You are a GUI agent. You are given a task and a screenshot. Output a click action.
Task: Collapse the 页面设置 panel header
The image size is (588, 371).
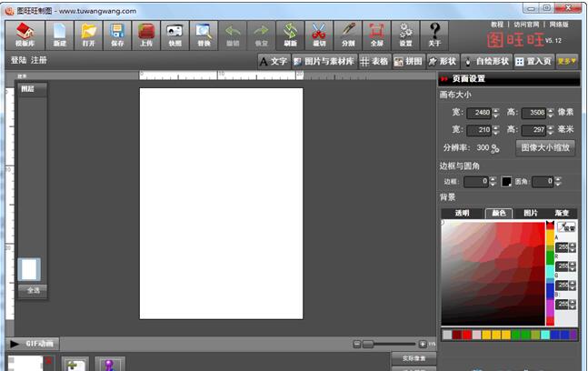click(x=444, y=79)
